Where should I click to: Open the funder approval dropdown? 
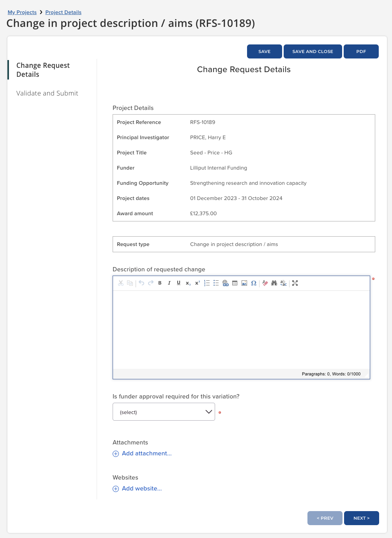pyautogui.click(x=164, y=412)
